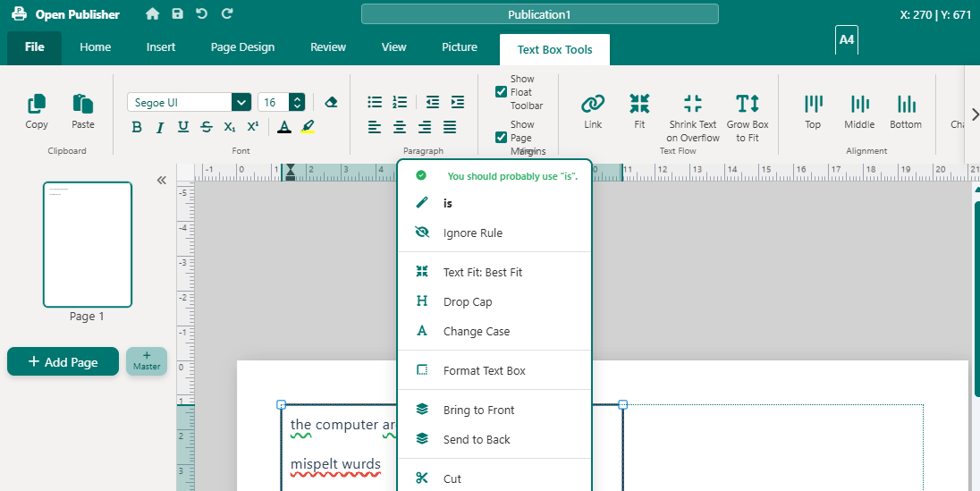Apply subscript formatting
This screenshot has height=491, width=980.
(230, 128)
